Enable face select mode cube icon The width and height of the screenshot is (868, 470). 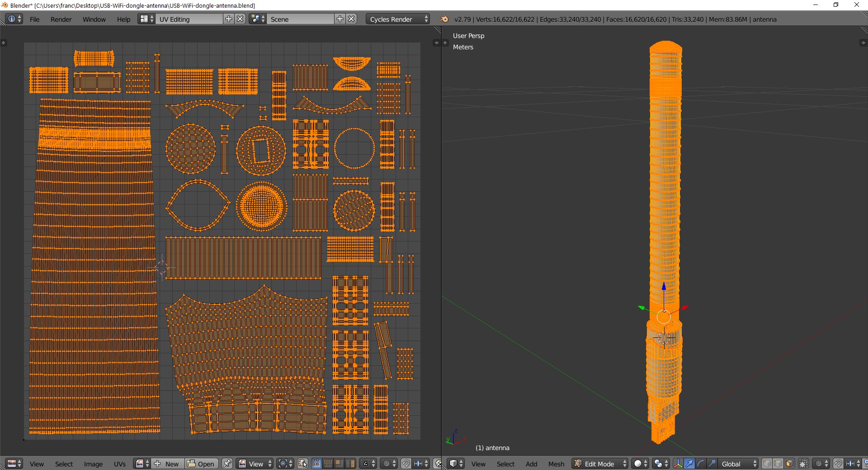pos(789,464)
